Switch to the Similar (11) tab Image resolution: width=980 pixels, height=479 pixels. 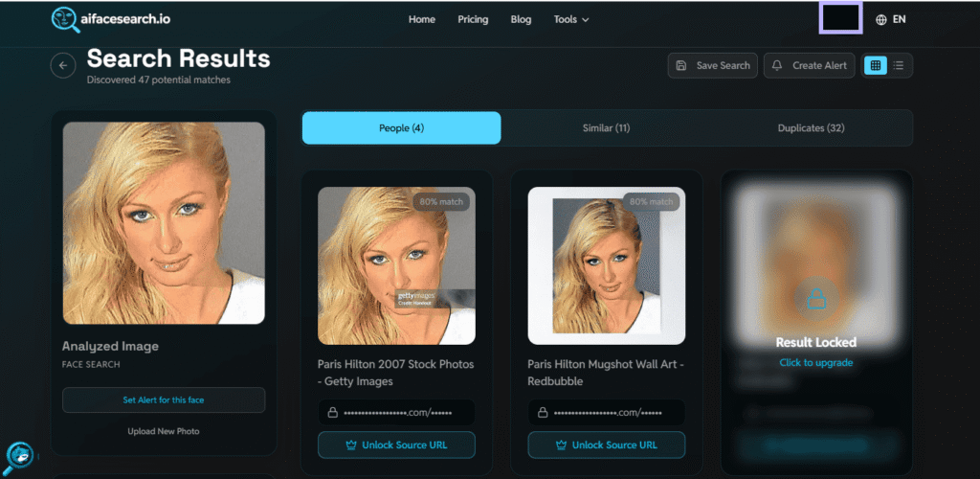point(606,128)
